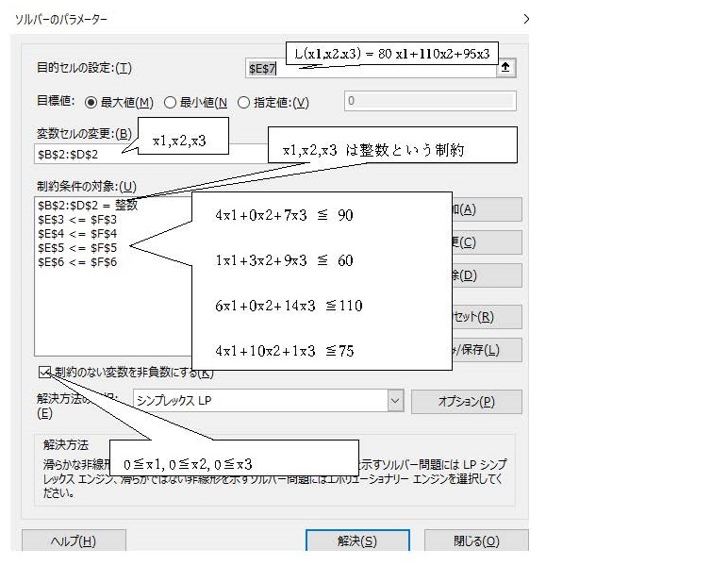
Task: Click the 変数セルの変更 field with $B$2:$D$2
Action: (85, 153)
